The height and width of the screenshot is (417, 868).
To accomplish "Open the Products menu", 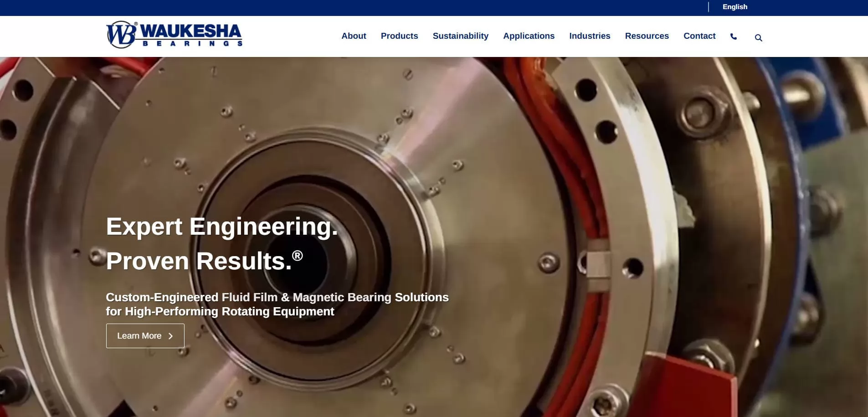I will tap(399, 36).
